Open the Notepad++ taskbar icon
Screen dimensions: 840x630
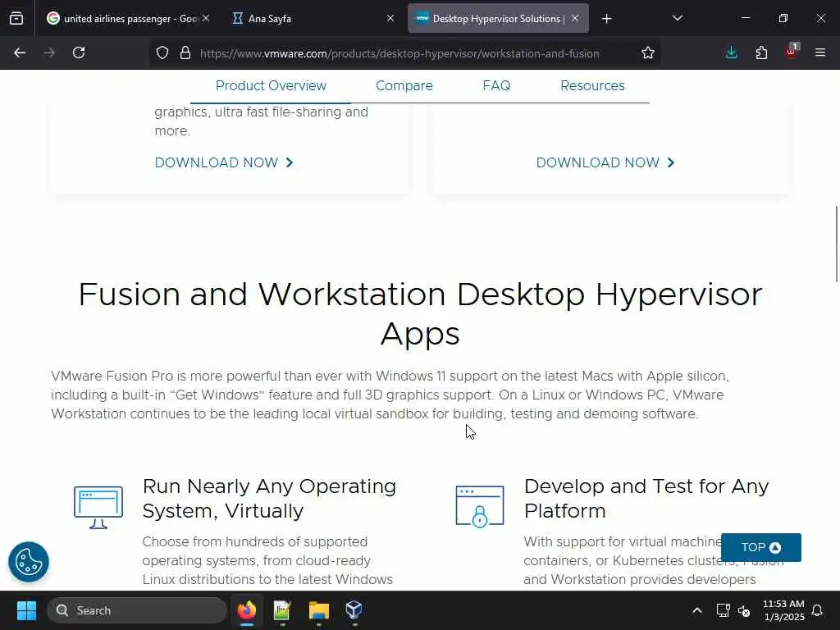pos(282,610)
